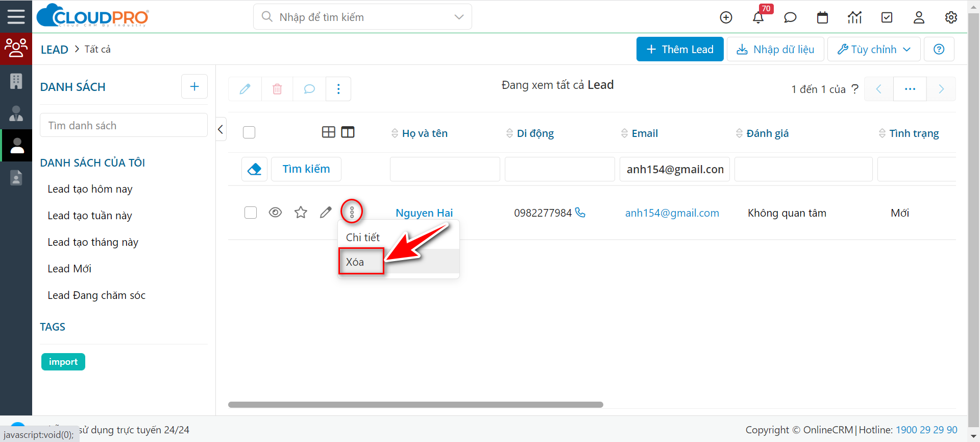
Task: Open the Nguyen Hai row three-dot menu
Action: tap(352, 212)
